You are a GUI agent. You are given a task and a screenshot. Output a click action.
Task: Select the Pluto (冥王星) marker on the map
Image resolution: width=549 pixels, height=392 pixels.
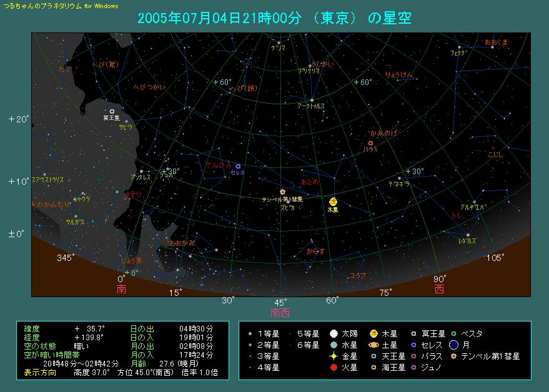coord(112,111)
